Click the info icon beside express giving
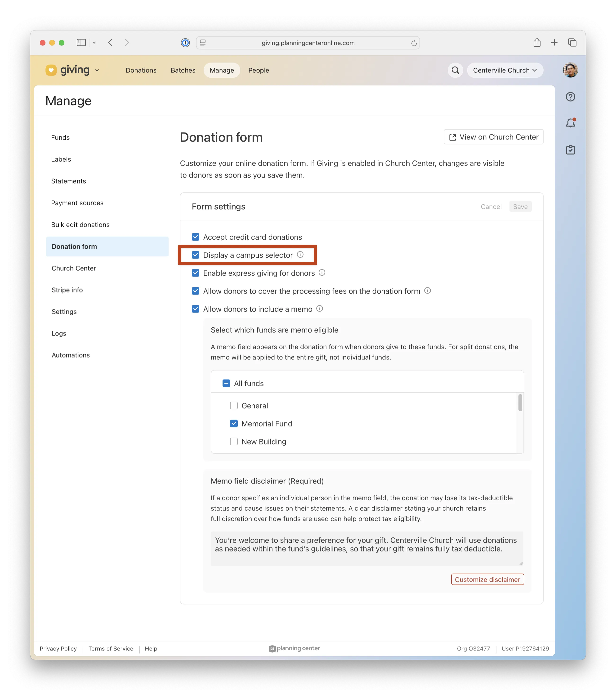 click(322, 273)
